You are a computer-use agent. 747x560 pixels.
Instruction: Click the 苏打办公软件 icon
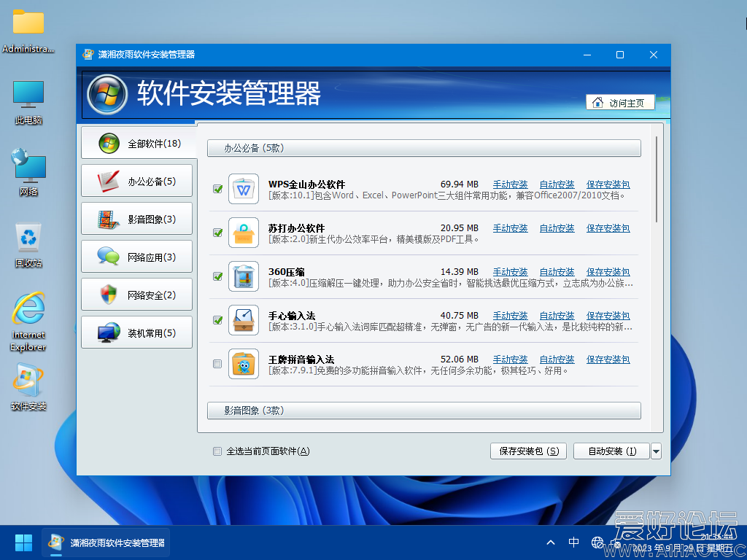(244, 233)
